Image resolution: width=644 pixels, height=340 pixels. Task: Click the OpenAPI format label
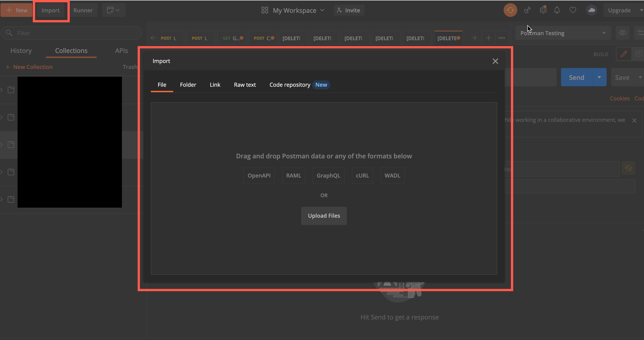pyautogui.click(x=259, y=175)
